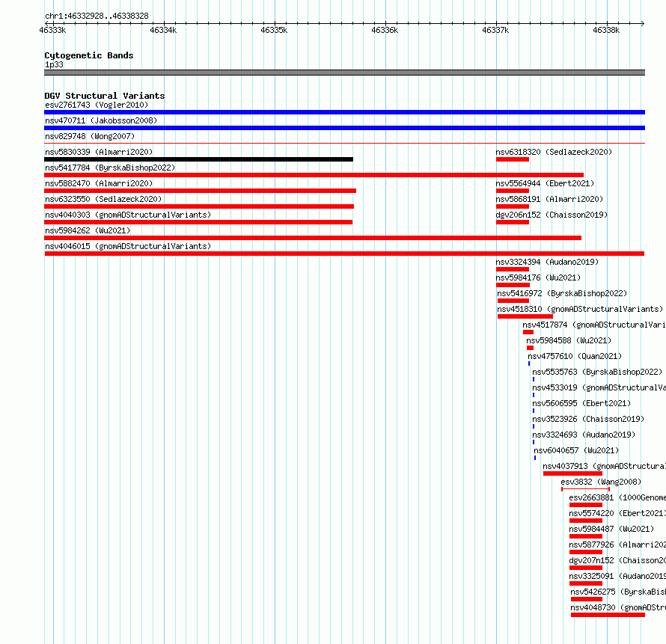The image size is (666, 644).
Task: Click the nsv5984487 (Wu2021) label
Action: pos(611,529)
